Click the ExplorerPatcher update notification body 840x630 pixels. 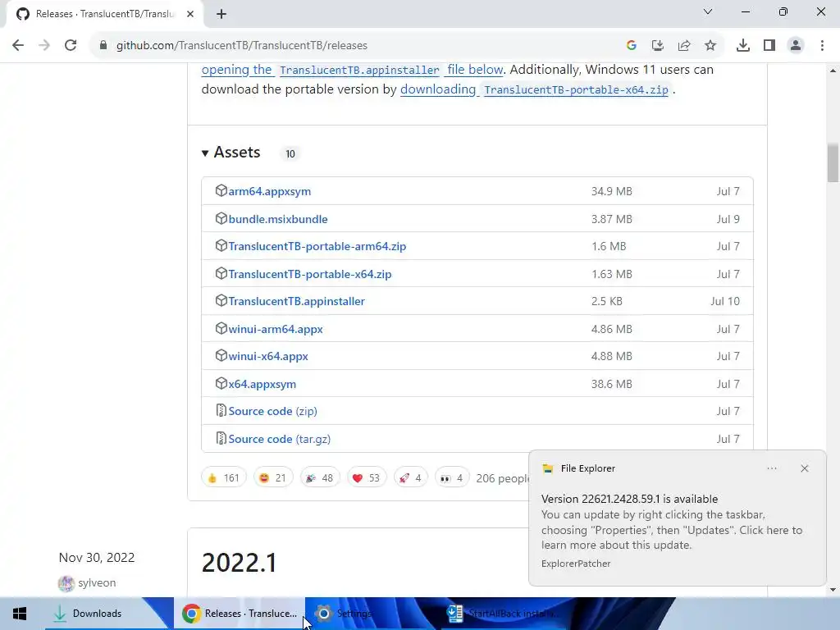672,530
